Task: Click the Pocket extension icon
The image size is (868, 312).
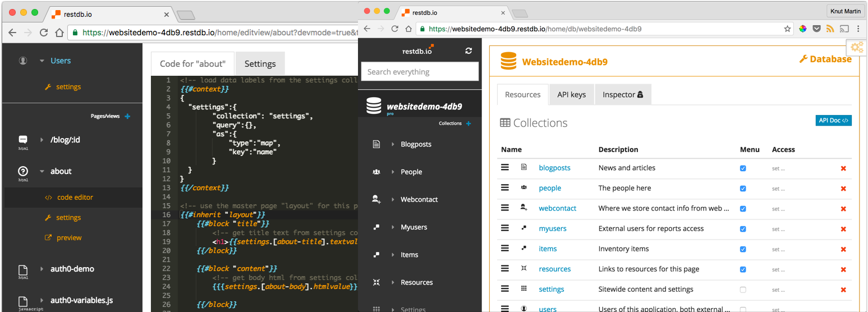Action: coord(817,29)
